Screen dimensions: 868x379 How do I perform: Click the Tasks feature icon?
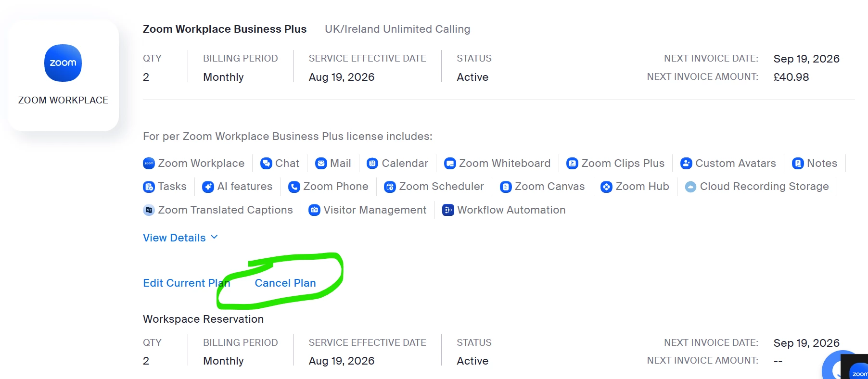coord(149,187)
